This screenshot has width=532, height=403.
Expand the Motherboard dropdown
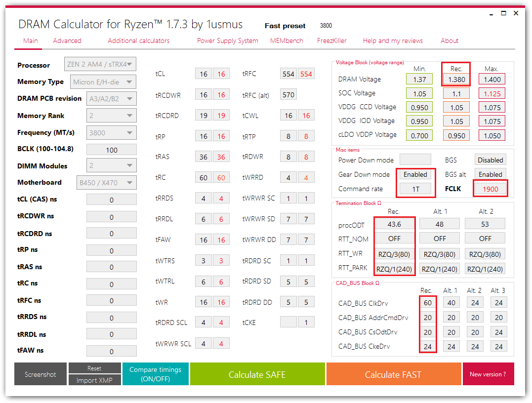coord(107,183)
